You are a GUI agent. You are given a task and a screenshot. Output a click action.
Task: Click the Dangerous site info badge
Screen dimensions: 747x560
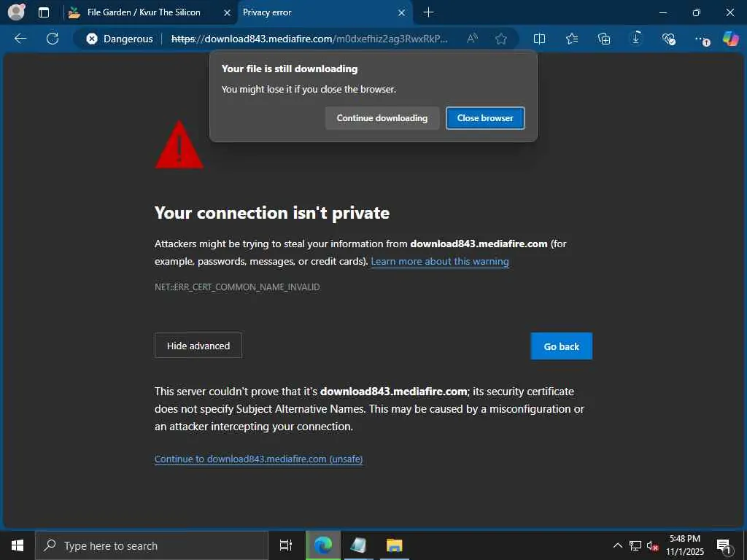[x=120, y=39]
